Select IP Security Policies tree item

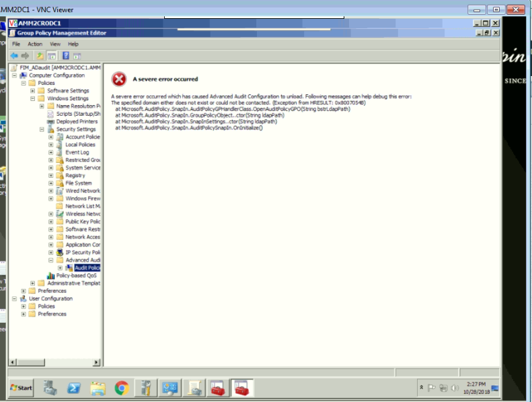tap(83, 253)
